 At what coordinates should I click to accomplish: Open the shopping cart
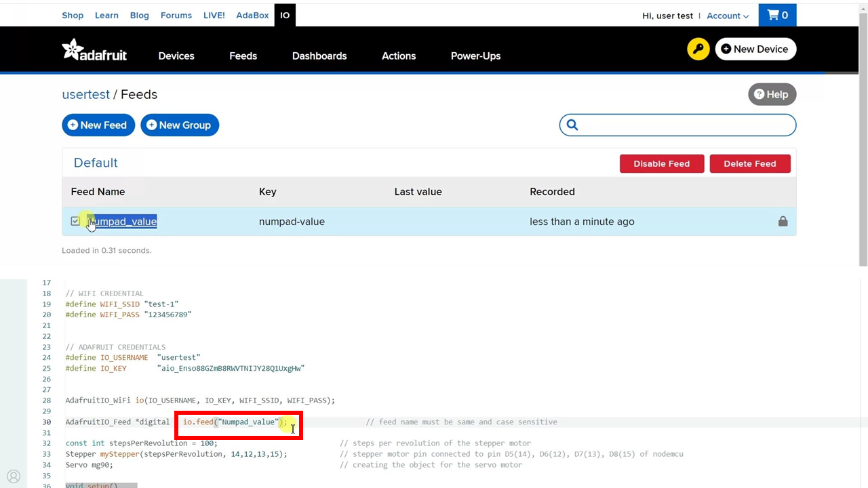pyautogui.click(x=777, y=15)
